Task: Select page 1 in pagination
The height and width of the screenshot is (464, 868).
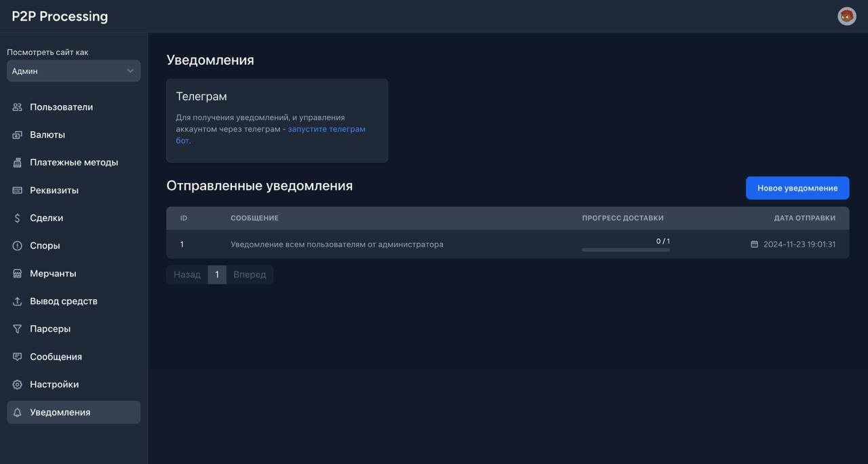Action: (x=217, y=275)
